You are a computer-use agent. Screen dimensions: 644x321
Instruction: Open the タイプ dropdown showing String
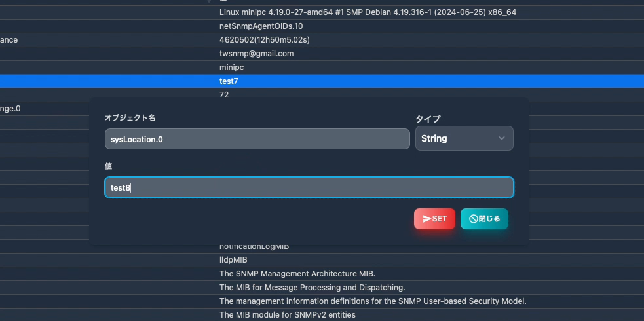tap(464, 138)
